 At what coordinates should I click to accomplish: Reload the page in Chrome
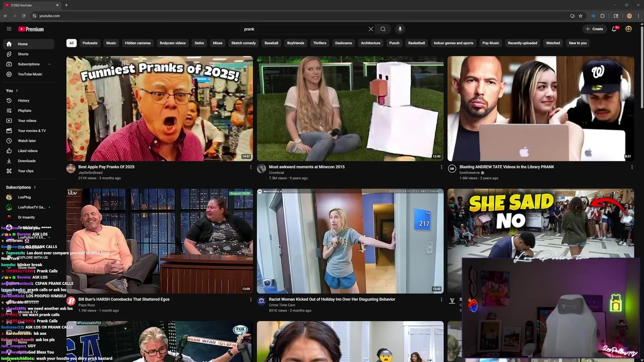pos(23,16)
